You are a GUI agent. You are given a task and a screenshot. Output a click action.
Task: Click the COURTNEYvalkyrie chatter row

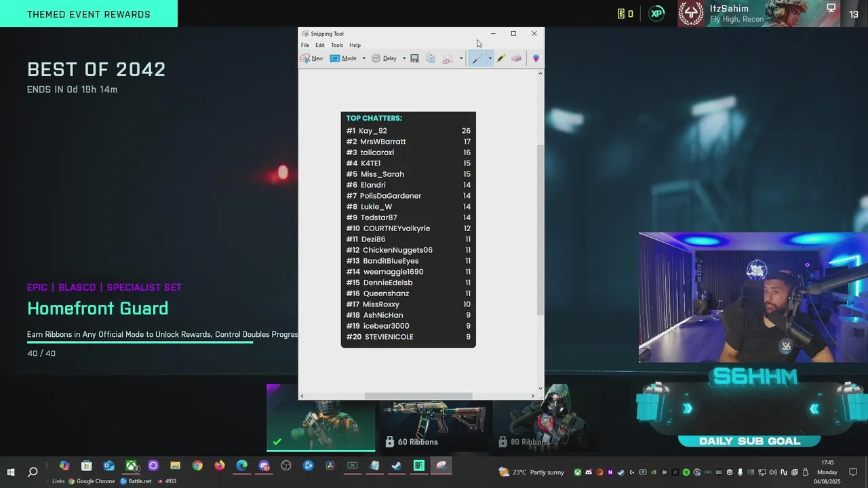tap(408, 228)
